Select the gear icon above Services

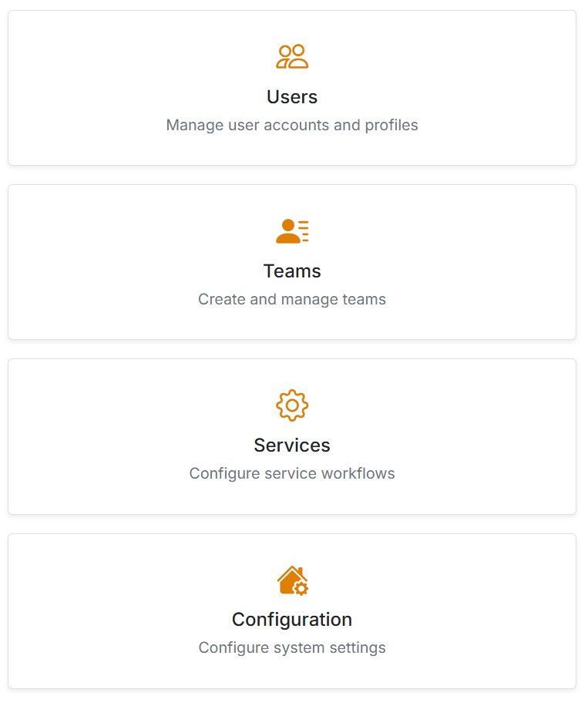tap(292, 405)
